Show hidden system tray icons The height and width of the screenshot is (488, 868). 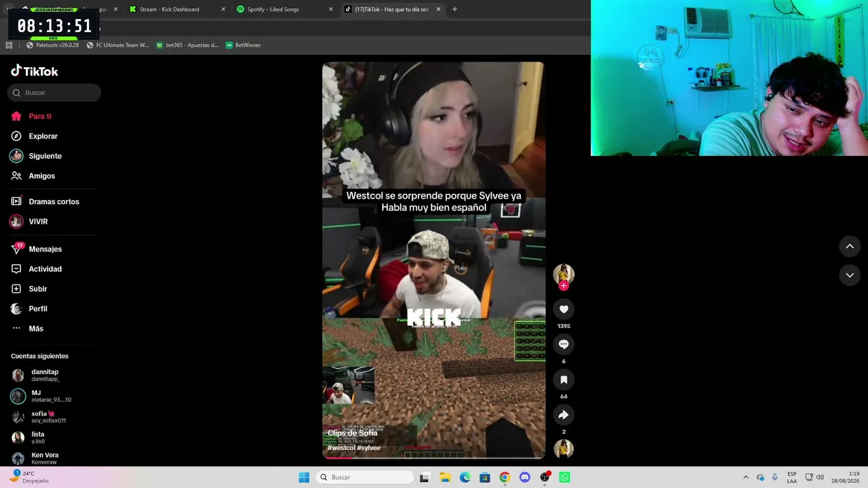[x=746, y=477]
